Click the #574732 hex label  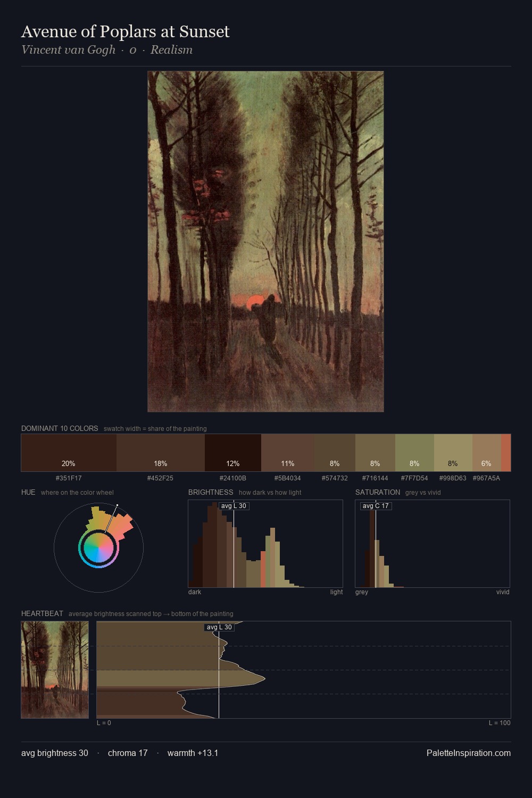click(x=335, y=478)
